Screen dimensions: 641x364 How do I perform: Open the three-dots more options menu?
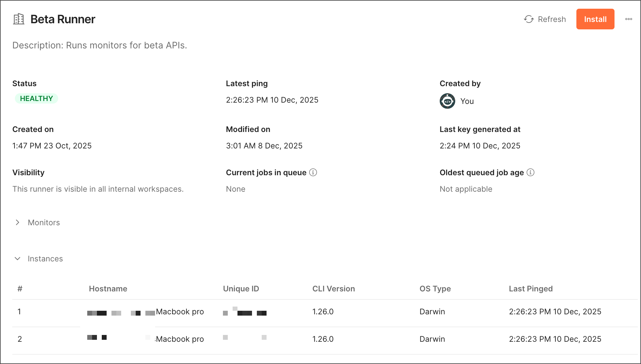coord(628,19)
